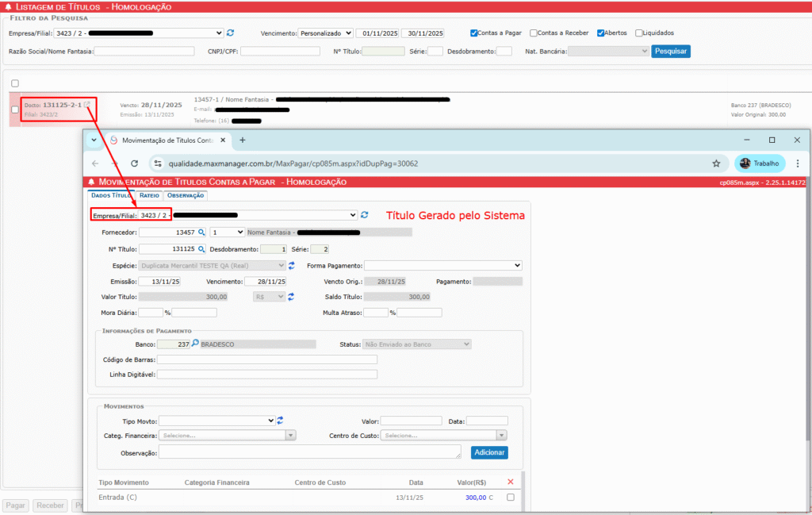The height and width of the screenshot is (515, 812).
Task: Bookmark page with the star icon
Action: (716, 163)
